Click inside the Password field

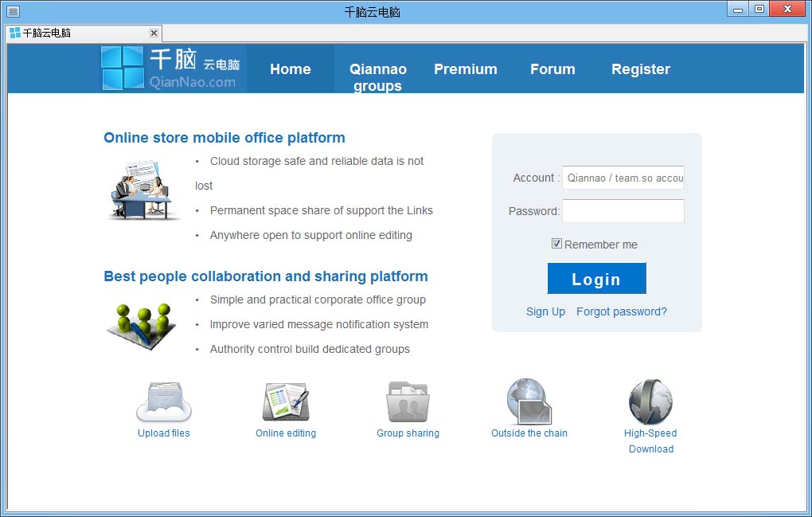point(623,211)
